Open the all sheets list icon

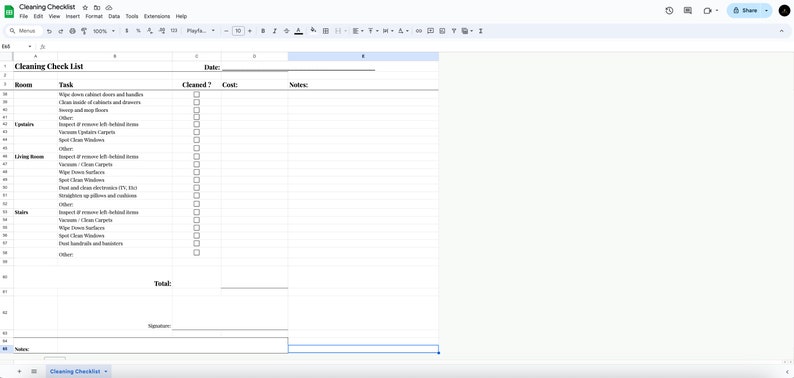click(x=34, y=371)
